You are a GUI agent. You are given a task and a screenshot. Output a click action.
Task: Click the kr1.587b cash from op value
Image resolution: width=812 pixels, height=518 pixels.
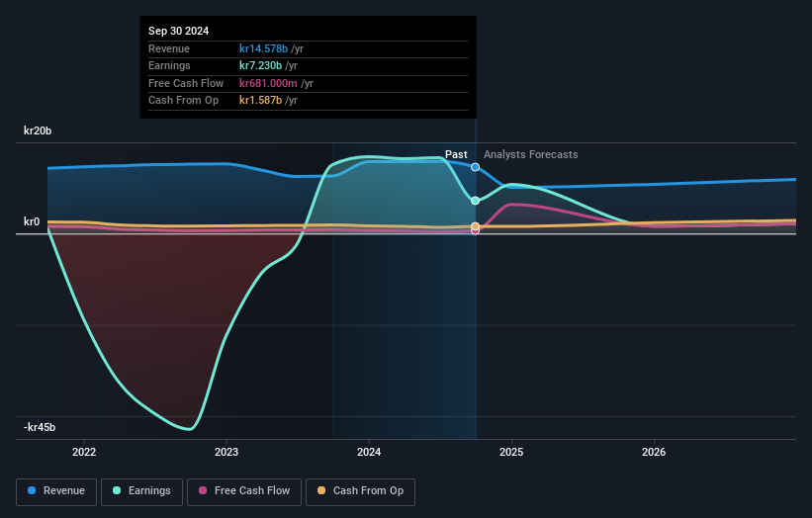tap(260, 101)
